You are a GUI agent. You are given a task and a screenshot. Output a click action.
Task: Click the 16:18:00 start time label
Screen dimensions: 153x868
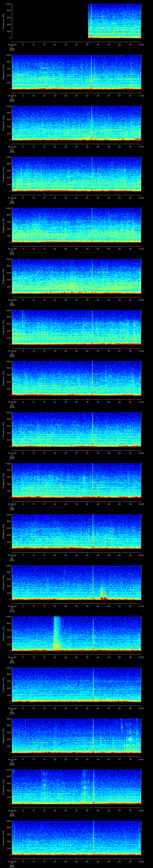tap(12, 504)
